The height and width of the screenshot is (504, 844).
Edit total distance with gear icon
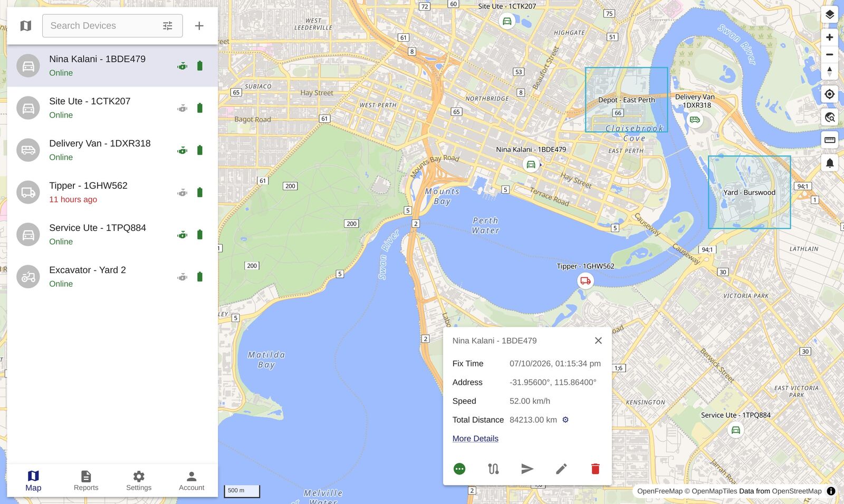tap(565, 420)
